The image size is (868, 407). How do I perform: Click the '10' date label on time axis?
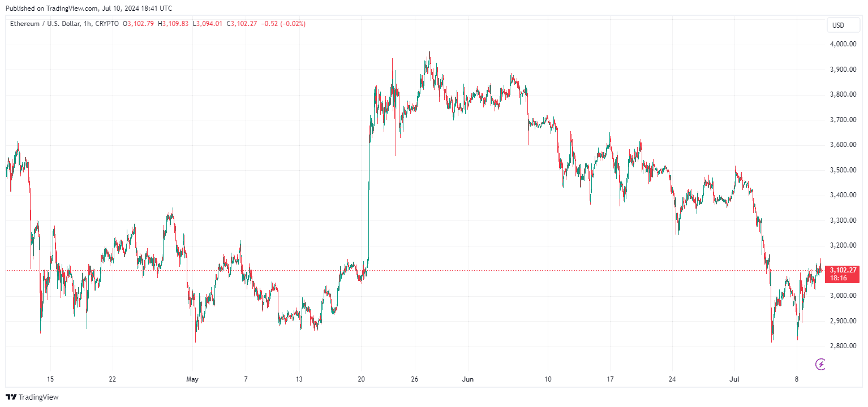click(x=547, y=379)
